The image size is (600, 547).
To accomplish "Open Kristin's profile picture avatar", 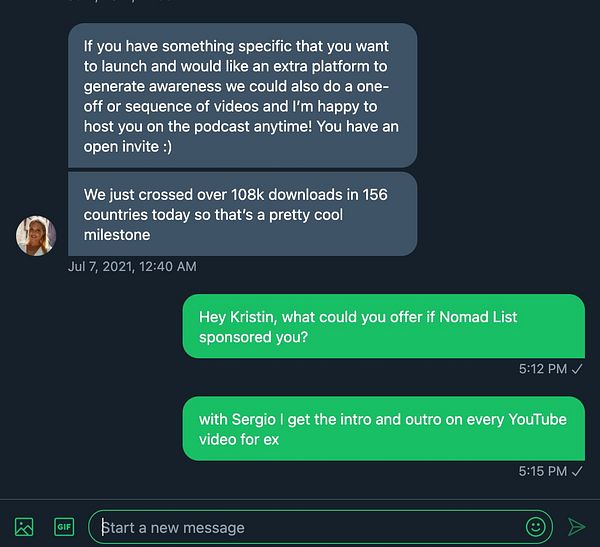I will point(36,235).
